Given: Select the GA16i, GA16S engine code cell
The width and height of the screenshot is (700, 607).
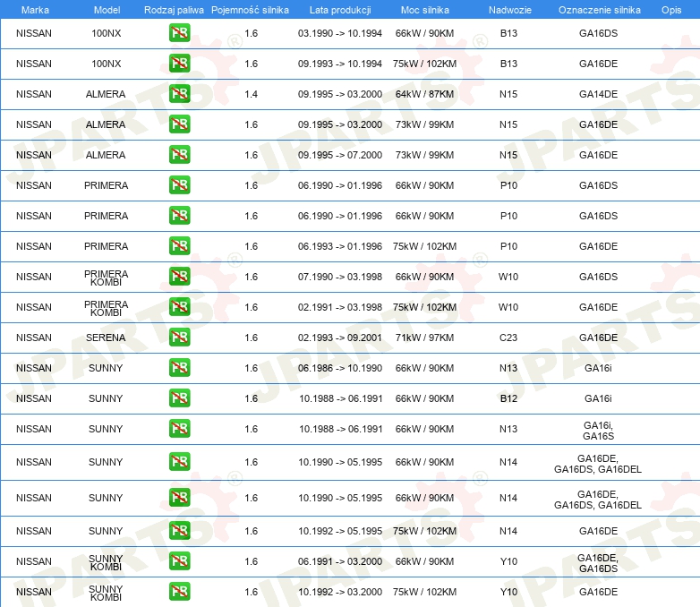Looking at the screenshot, I should click(598, 431).
